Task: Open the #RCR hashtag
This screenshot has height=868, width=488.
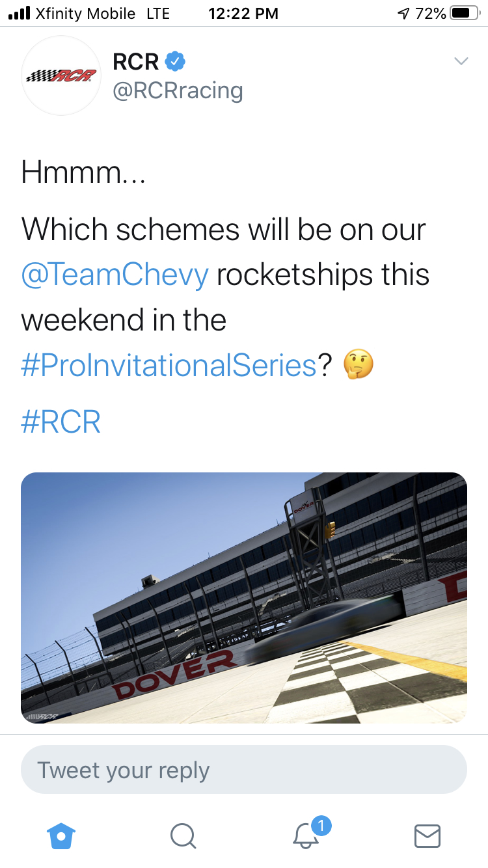Action: (61, 422)
